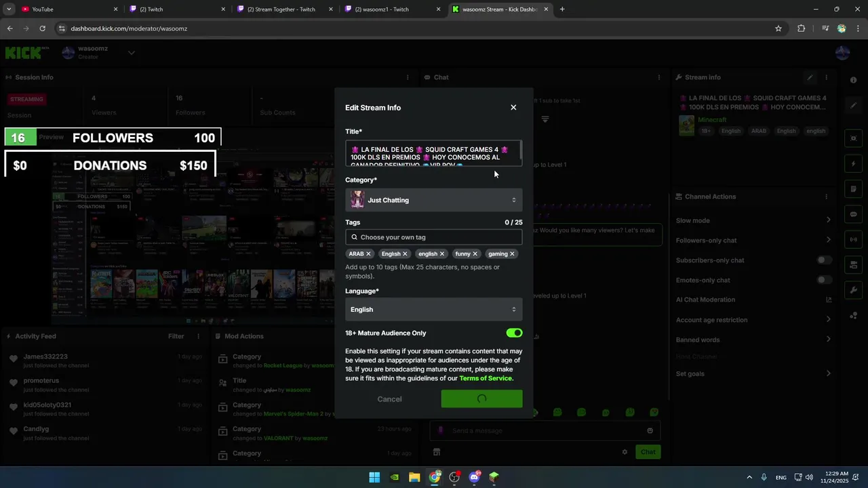The image size is (868, 488).
Task: Open Discord from the taskbar
Action: (x=474, y=477)
